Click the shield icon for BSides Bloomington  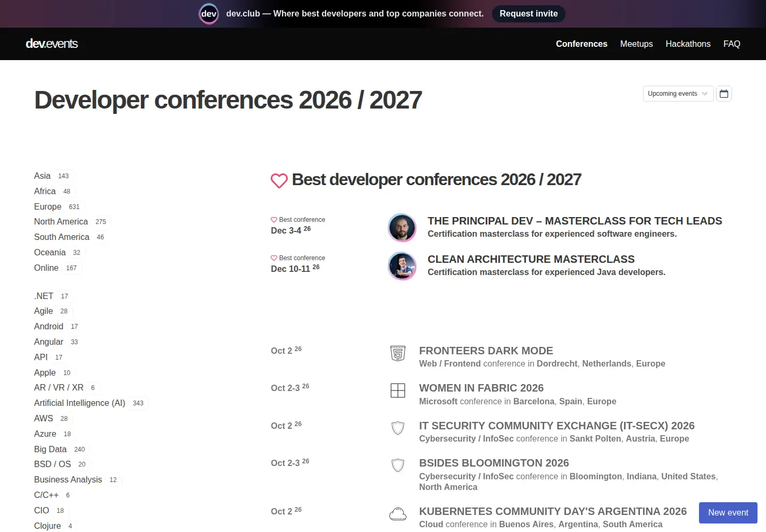(x=398, y=465)
